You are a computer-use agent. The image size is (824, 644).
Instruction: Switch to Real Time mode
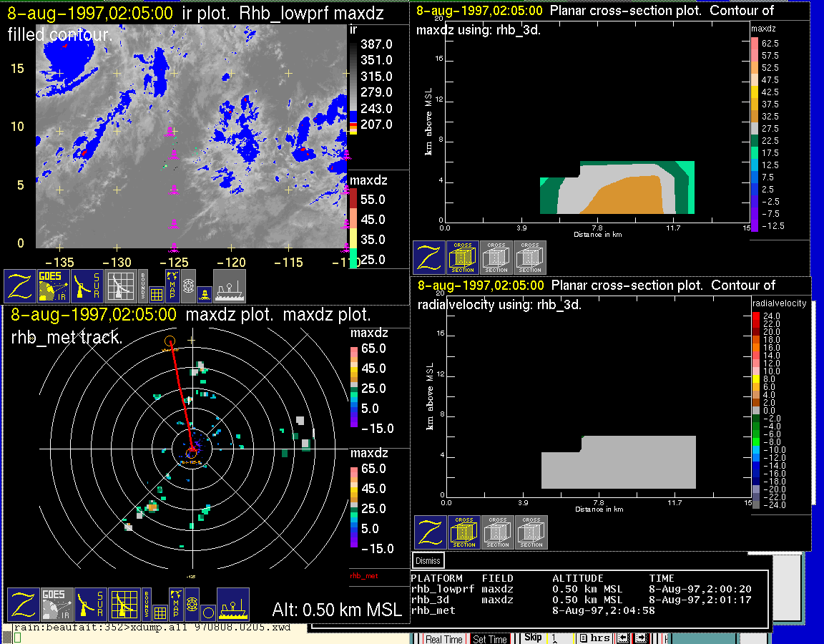444,639
